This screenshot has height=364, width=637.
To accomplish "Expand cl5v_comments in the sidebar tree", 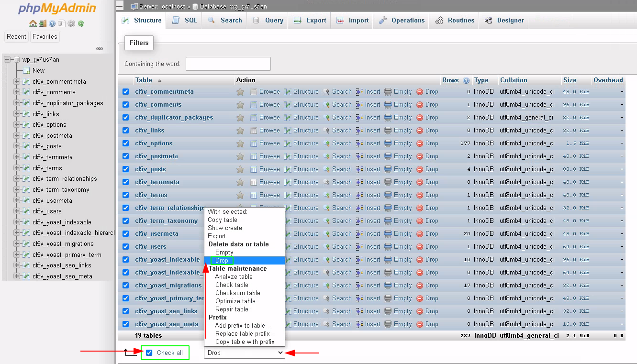I will [x=17, y=92].
